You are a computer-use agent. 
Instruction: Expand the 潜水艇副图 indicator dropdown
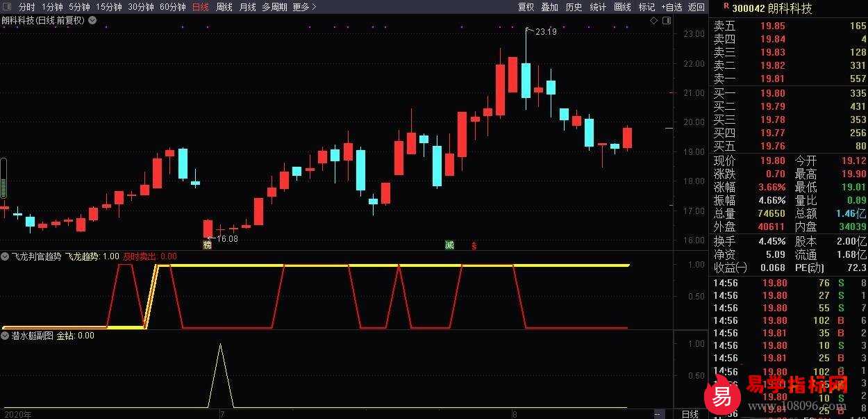(x=6, y=335)
